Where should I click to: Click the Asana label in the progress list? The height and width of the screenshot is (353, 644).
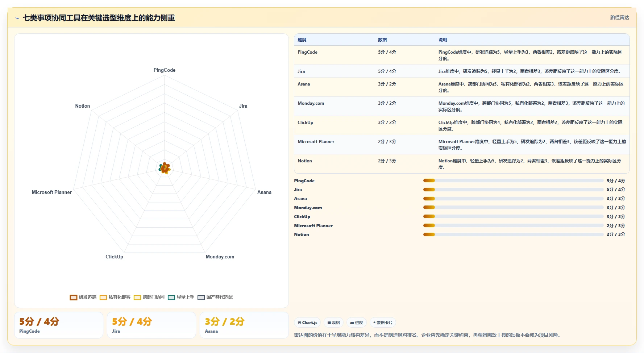[300, 199]
